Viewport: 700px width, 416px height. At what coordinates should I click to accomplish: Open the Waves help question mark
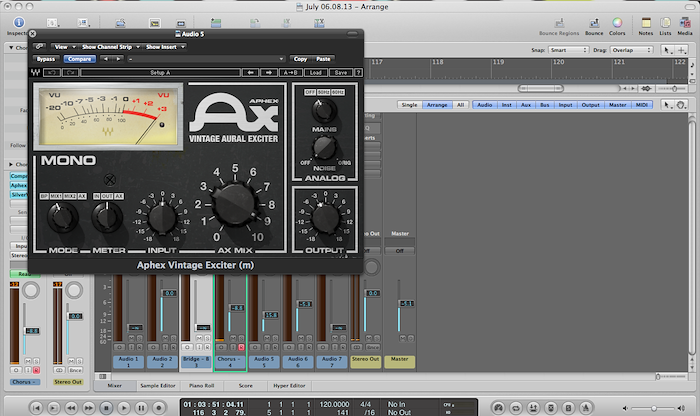pos(358,72)
